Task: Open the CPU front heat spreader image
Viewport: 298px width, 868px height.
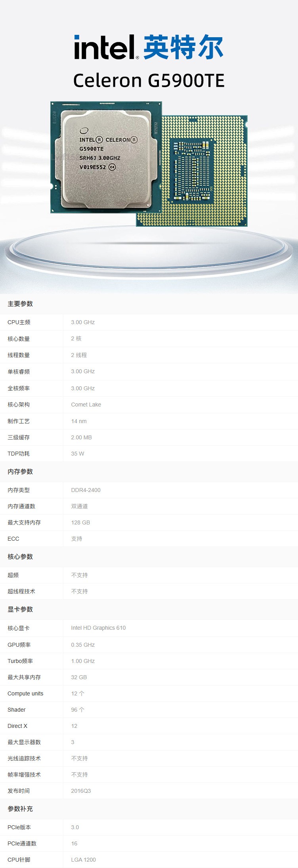Action: pyautogui.click(x=106, y=157)
